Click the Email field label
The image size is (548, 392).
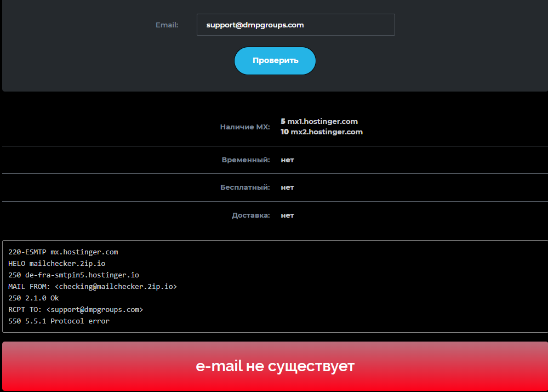coord(167,25)
